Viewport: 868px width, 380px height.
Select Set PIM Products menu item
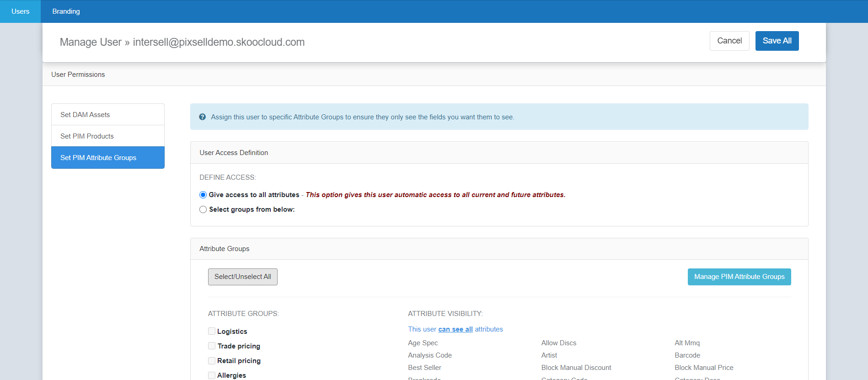[108, 136]
